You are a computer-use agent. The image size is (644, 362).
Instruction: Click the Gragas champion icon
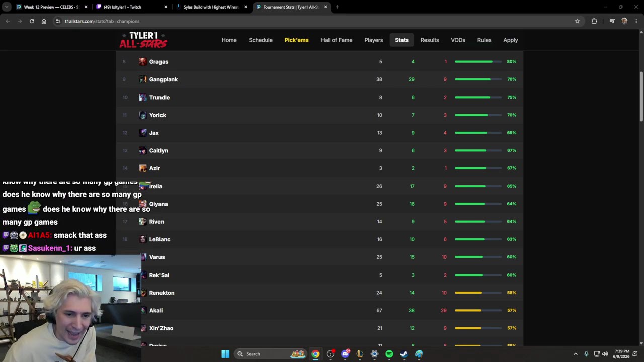[143, 62]
